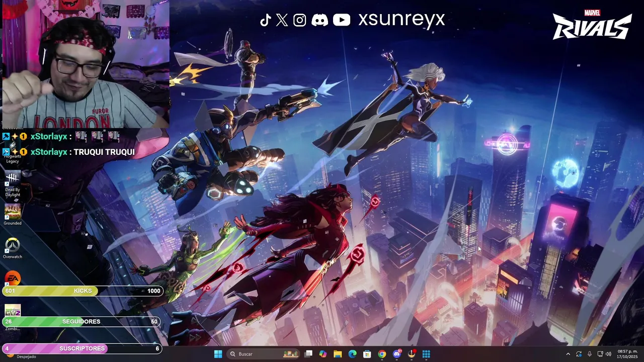Click the SEGUIDORES goal progress bar
644x362 pixels.
pyautogui.click(x=81, y=321)
